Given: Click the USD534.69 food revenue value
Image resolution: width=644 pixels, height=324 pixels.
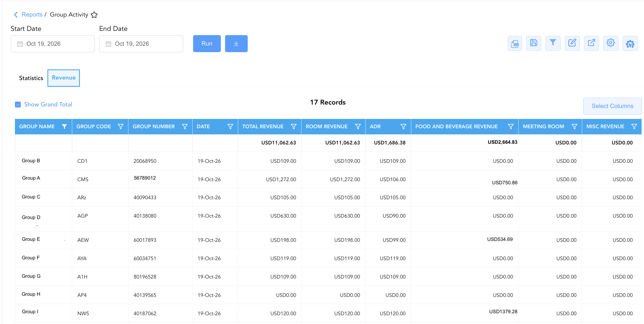Looking at the screenshot, I should pos(500,239).
